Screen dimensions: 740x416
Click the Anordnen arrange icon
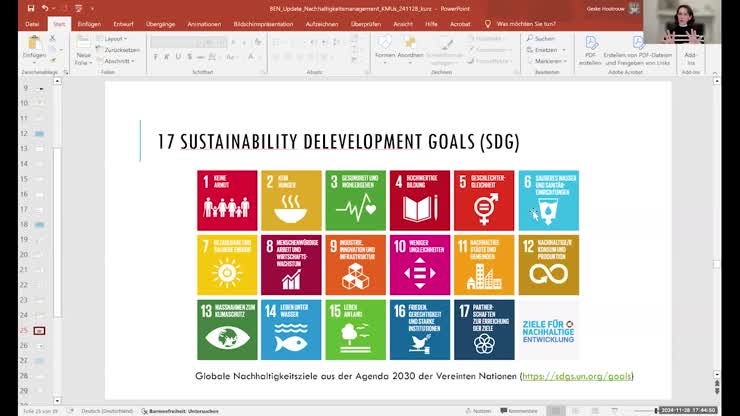(x=410, y=48)
